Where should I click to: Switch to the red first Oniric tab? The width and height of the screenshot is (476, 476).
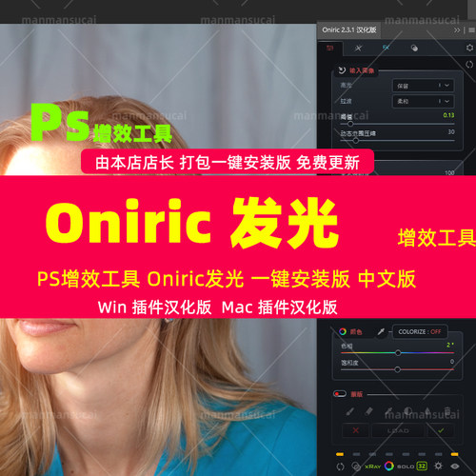point(330,49)
